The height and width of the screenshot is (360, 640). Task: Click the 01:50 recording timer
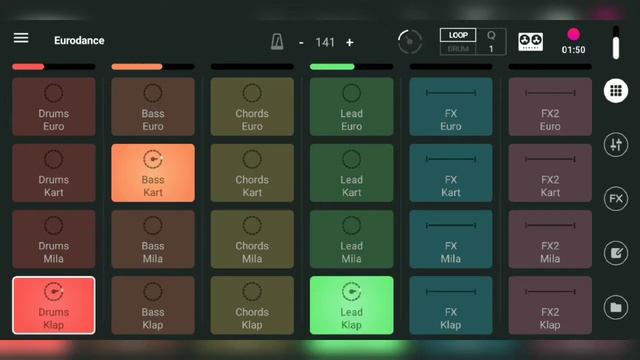[573, 50]
